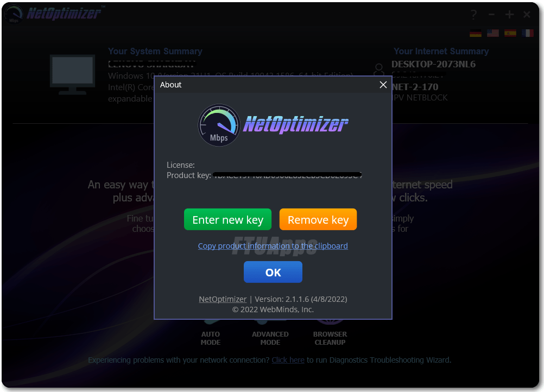Open the NetOptimizer website link
This screenshot has width=544, height=392.
(x=223, y=299)
